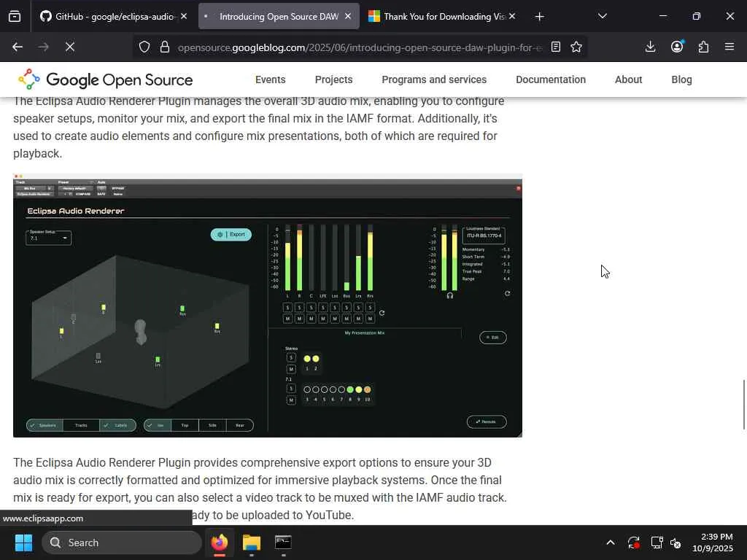Open the Events menu item
The width and height of the screenshot is (747, 560).
(x=270, y=79)
